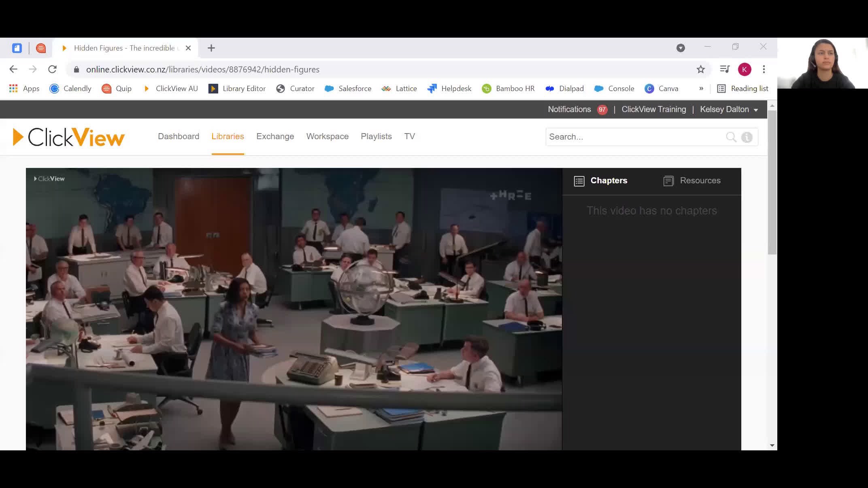Open Calendly bookmark
The height and width of the screenshot is (488, 868).
click(70, 89)
